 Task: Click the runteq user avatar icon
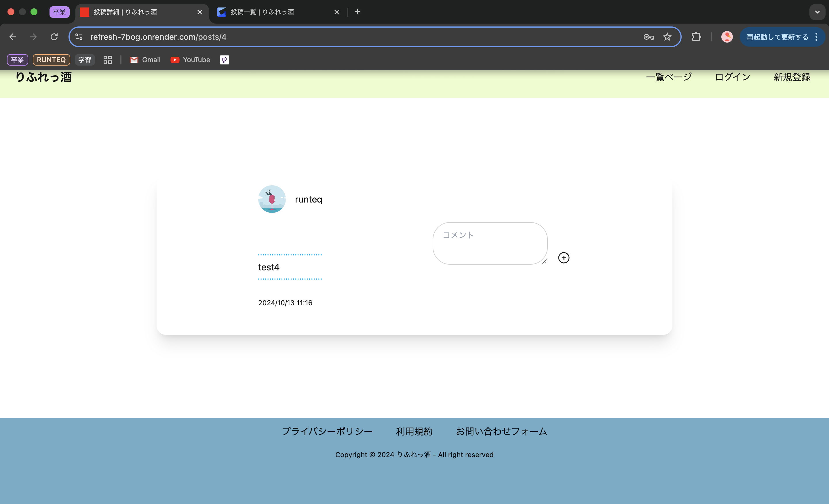[x=272, y=198]
